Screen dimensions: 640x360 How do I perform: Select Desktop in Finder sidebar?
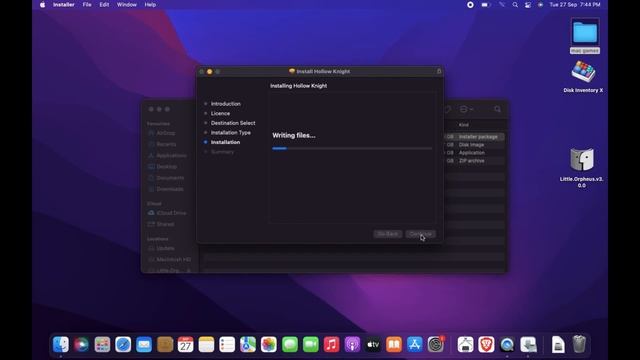[x=167, y=167]
